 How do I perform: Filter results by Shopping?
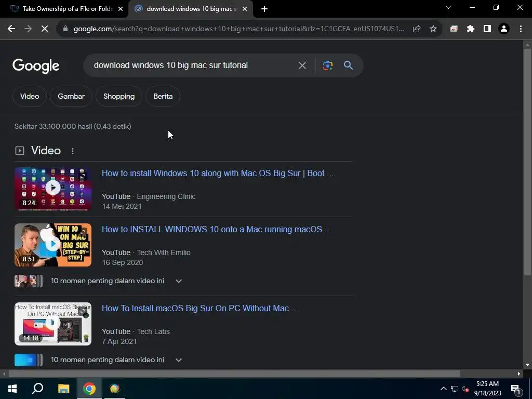pyautogui.click(x=119, y=96)
